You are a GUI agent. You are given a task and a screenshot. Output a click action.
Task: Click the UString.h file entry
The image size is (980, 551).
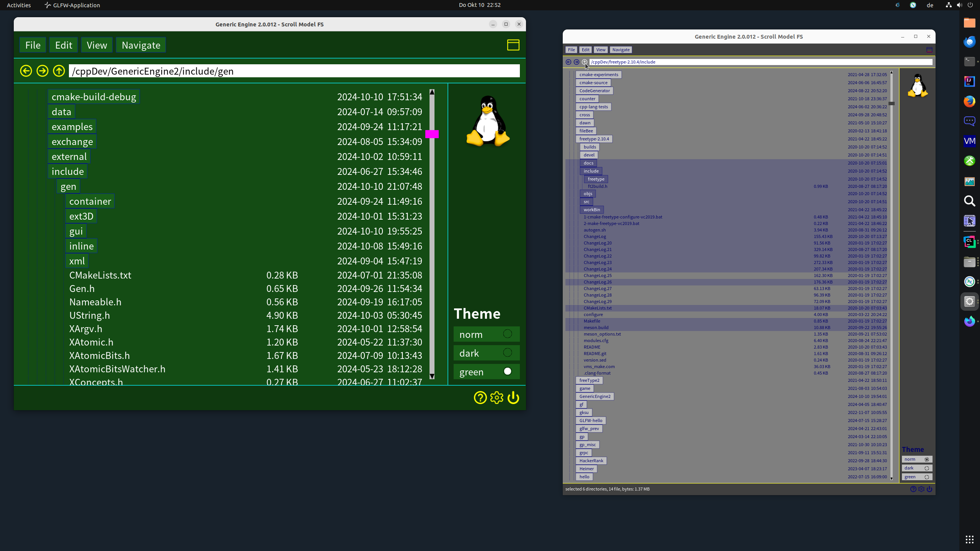tap(90, 315)
